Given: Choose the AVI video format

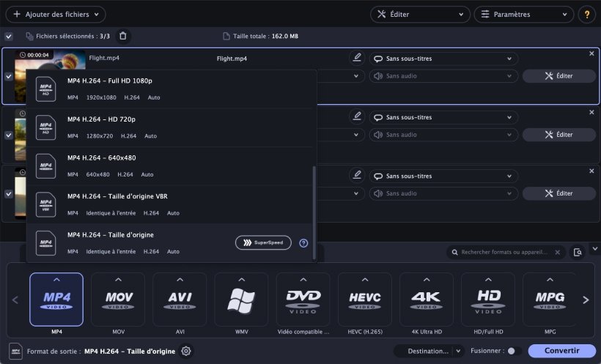Looking at the screenshot, I should point(180,300).
